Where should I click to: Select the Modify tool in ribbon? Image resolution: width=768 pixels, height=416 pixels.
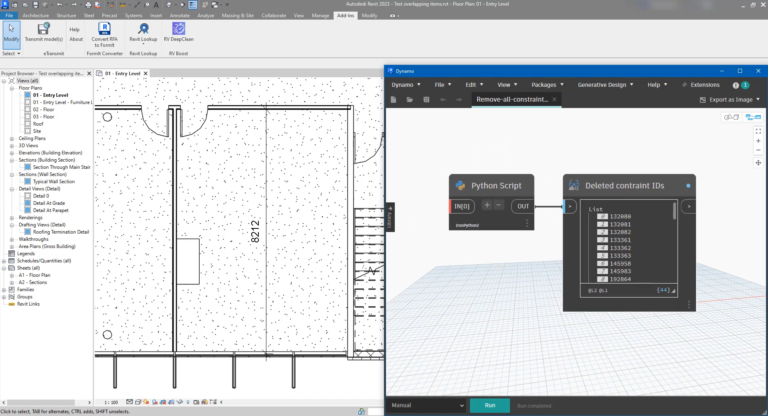[x=11, y=34]
